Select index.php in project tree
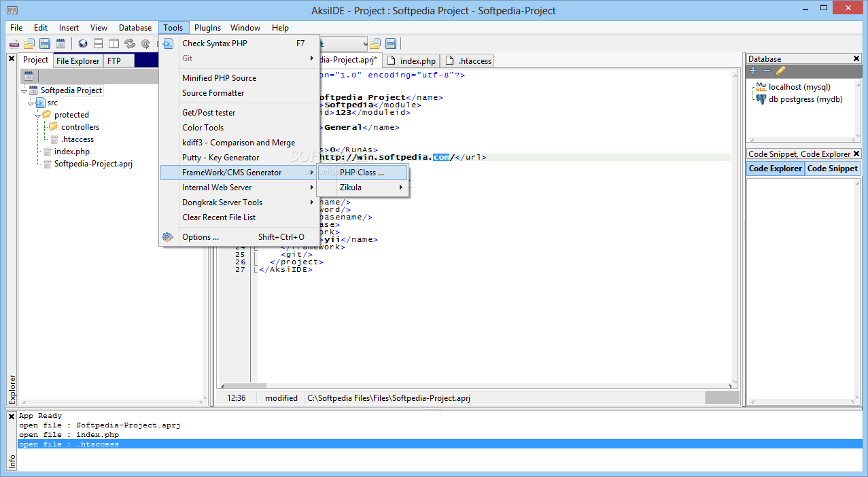868x477 pixels. point(71,152)
